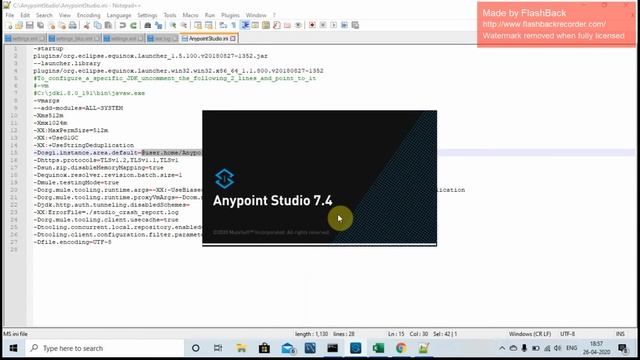Open the Function List toolbar icon

click(x=277, y=25)
